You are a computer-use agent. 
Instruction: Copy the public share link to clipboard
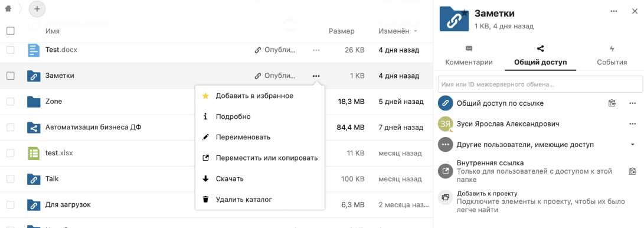point(612,103)
